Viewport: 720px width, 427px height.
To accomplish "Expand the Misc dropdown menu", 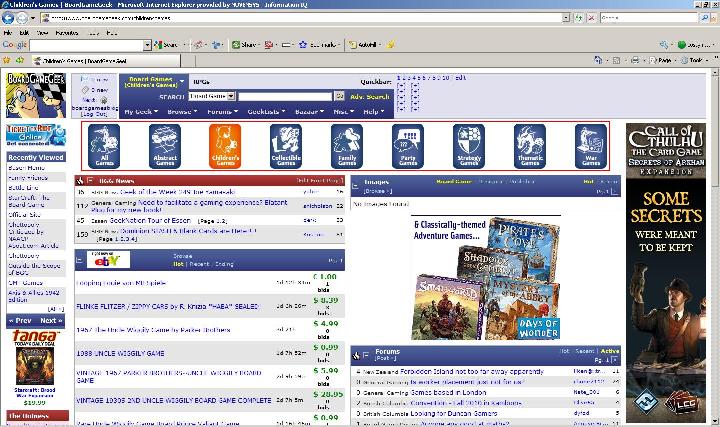I will tap(343, 112).
